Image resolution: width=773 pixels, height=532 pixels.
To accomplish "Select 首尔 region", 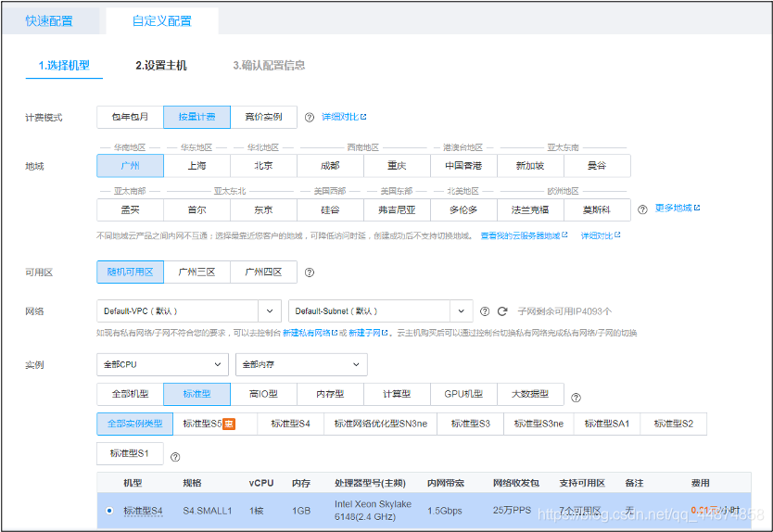I will pos(196,210).
